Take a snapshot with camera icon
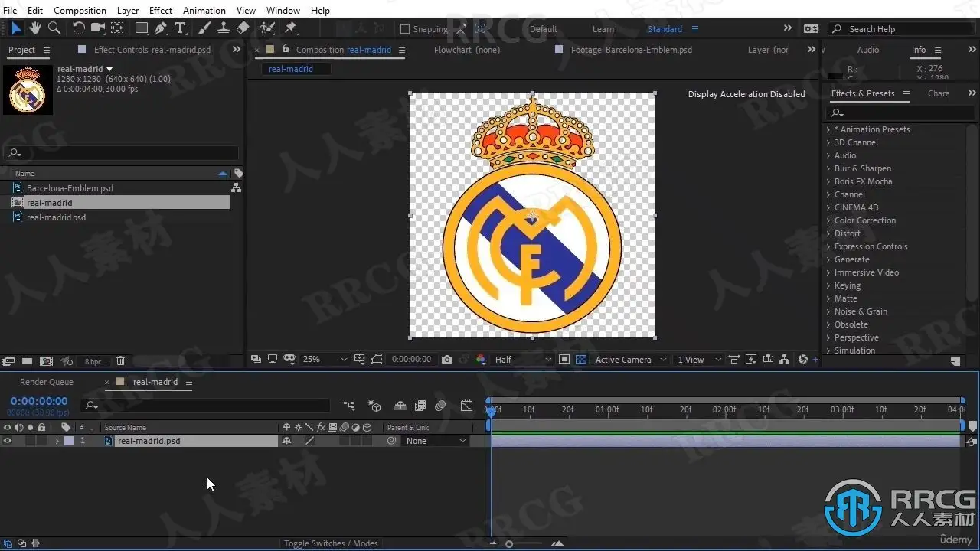980x551 pixels. pos(447,359)
